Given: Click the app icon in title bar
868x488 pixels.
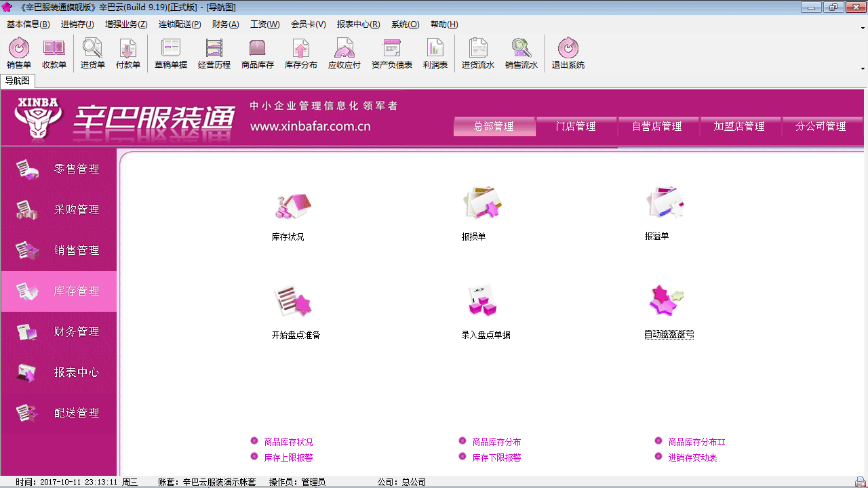Looking at the screenshot, I should [x=7, y=7].
